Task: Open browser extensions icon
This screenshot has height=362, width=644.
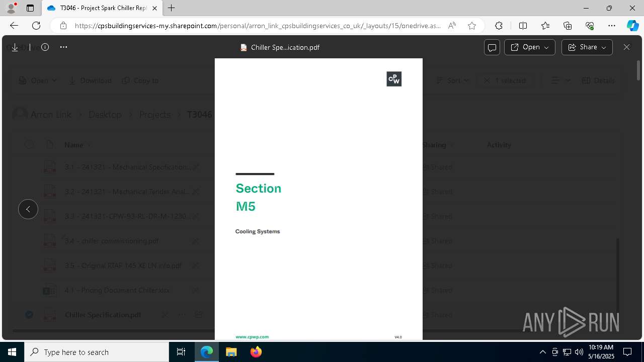Action: coord(499,26)
